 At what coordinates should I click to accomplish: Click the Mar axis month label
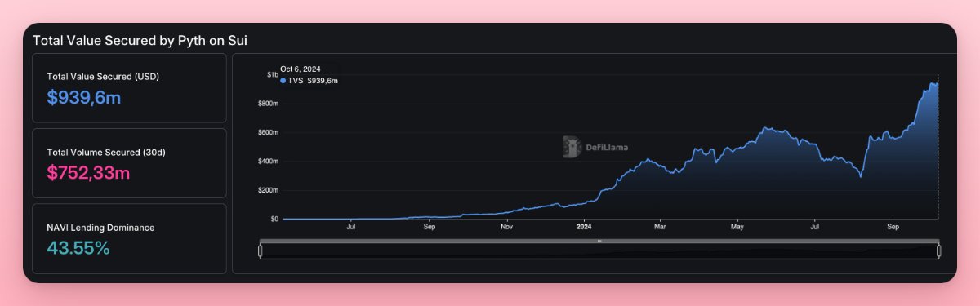pyautogui.click(x=661, y=227)
